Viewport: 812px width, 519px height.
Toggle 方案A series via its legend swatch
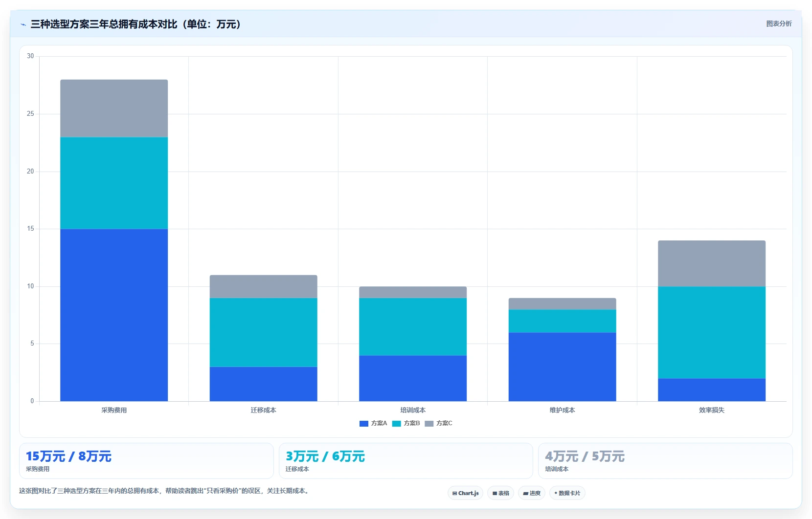[363, 423]
